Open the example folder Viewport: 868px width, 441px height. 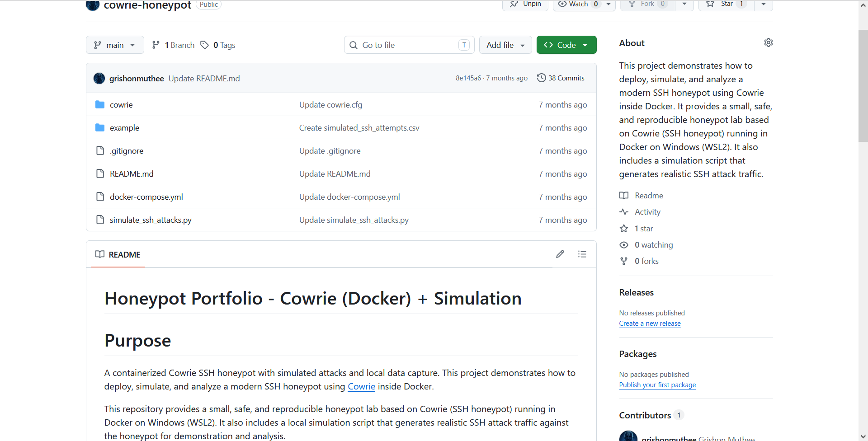coord(124,127)
